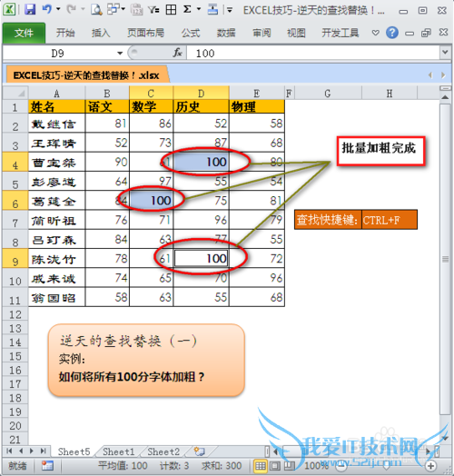
Task: Open Customize Quick Access Toolbar dropdown
Action: click(x=230, y=10)
